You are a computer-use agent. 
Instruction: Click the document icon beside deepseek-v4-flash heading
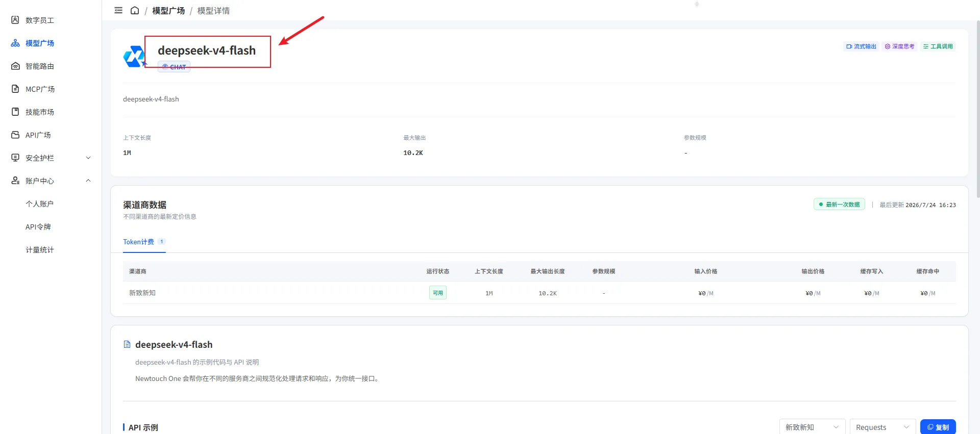click(127, 345)
